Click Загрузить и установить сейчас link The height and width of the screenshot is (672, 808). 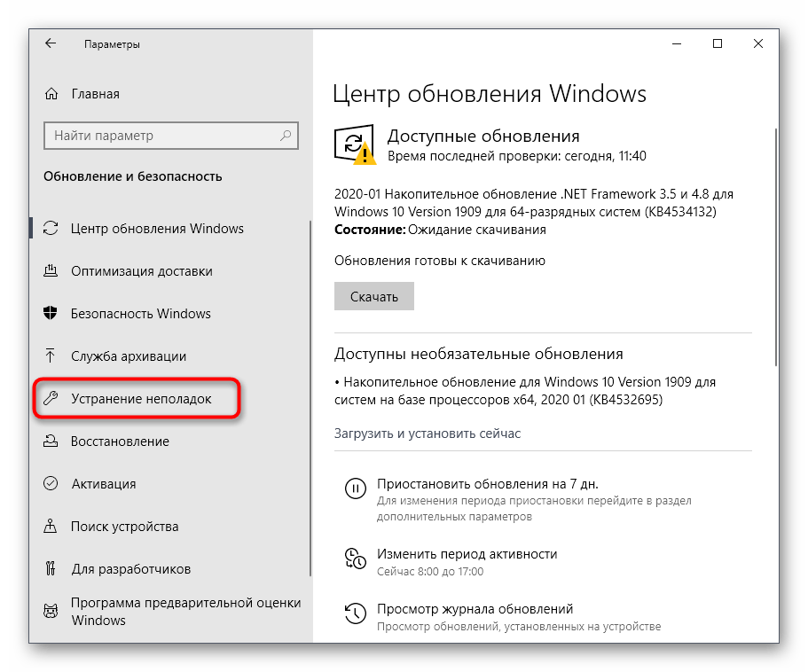428,434
